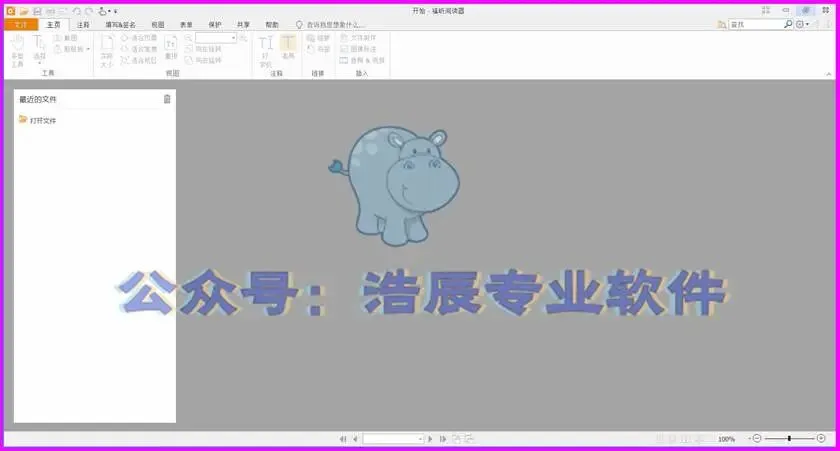Click the Reflow (重排) button
This screenshot has width=840, height=451.
pyautogui.click(x=171, y=47)
